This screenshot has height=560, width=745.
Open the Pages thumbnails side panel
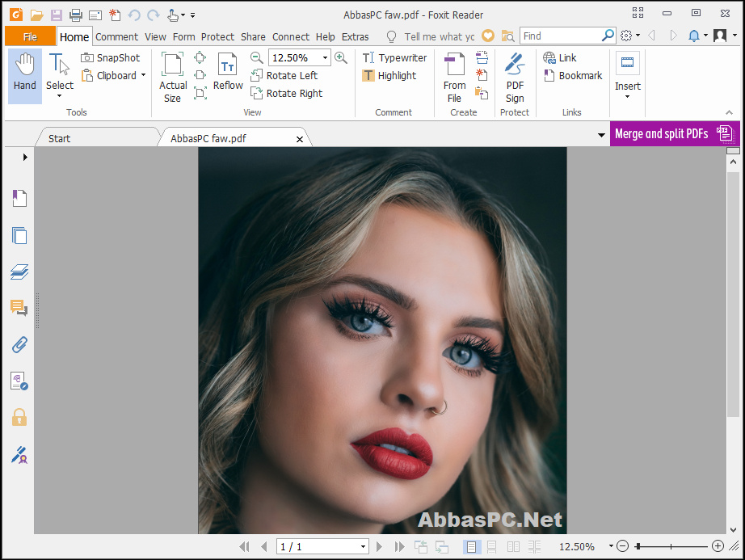(19, 235)
